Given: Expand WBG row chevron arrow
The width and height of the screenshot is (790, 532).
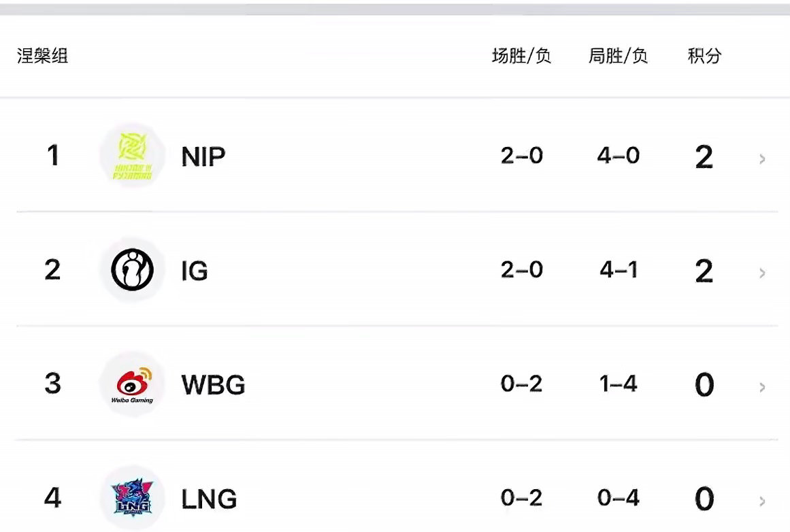Looking at the screenshot, I should point(762,387).
